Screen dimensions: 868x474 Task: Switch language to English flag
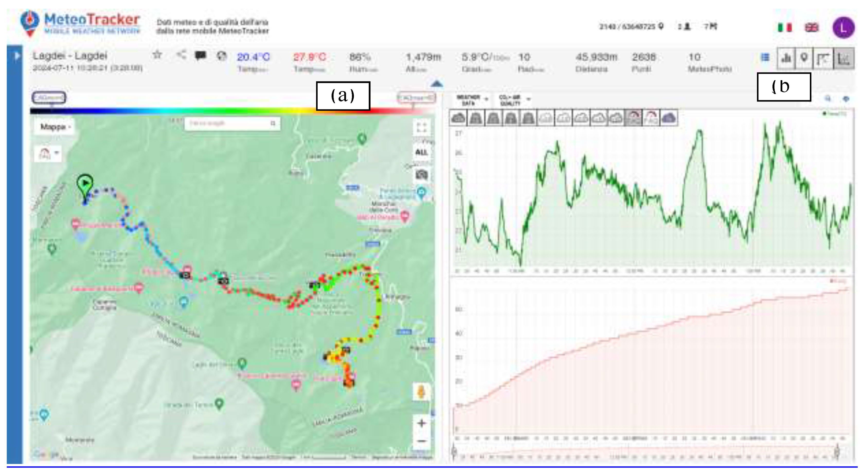coord(811,27)
